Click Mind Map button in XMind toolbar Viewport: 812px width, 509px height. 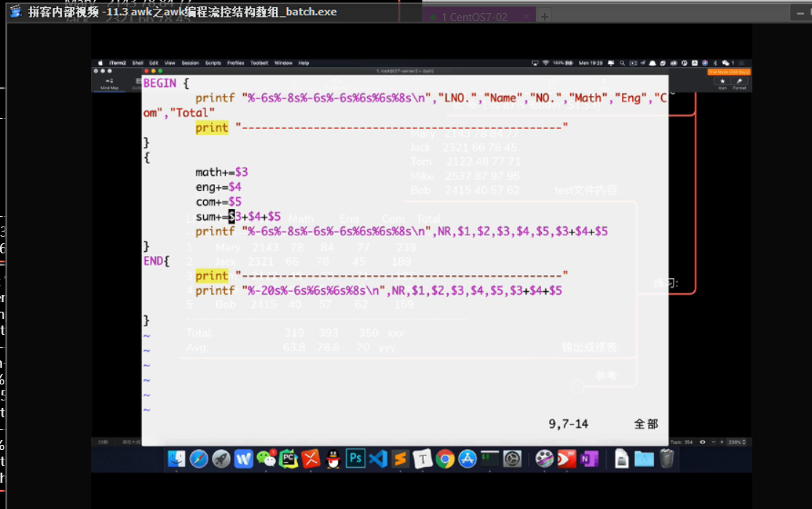click(109, 84)
